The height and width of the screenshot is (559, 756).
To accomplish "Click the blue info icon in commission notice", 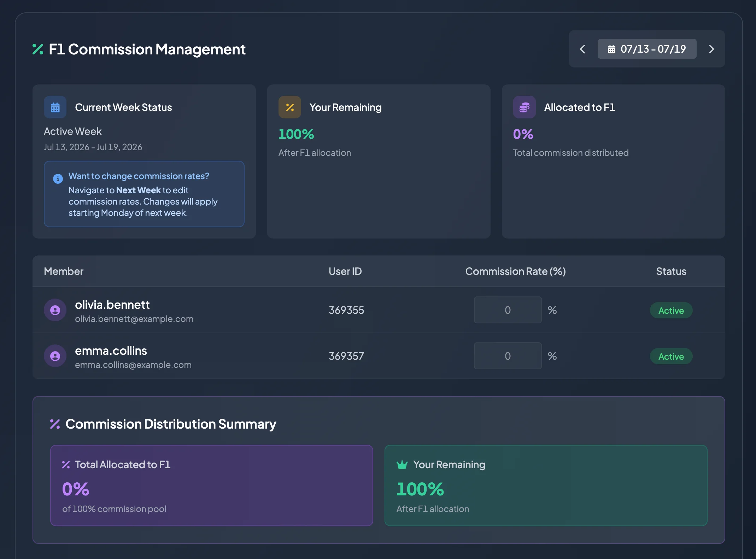I will coord(58,179).
